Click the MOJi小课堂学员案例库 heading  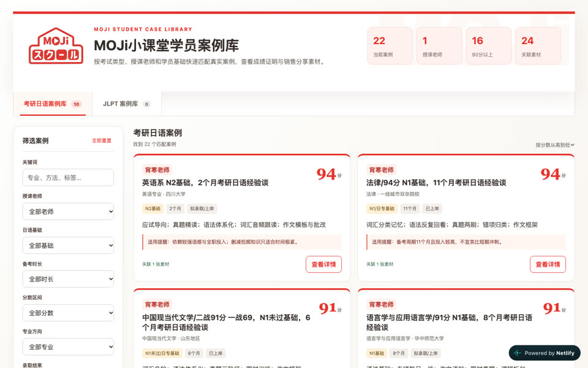click(x=166, y=46)
